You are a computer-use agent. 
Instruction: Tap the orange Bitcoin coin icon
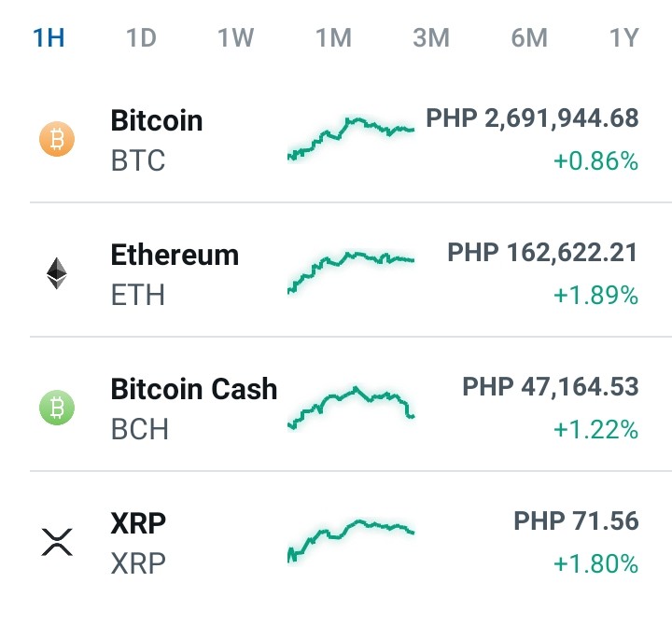[57, 139]
